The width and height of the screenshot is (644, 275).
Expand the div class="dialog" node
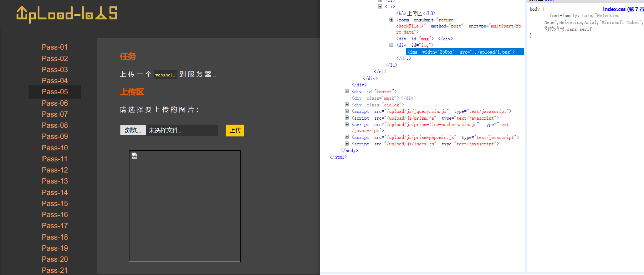click(x=347, y=104)
